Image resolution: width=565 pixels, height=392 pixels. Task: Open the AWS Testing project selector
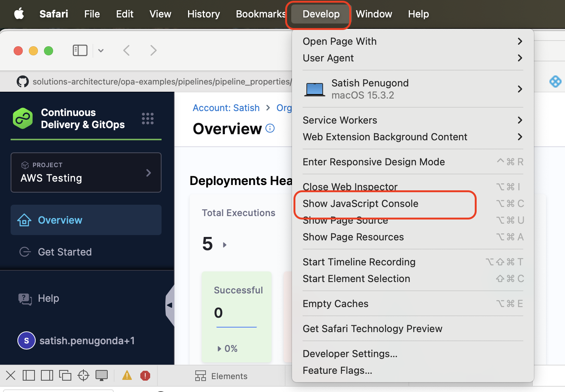pos(86,172)
